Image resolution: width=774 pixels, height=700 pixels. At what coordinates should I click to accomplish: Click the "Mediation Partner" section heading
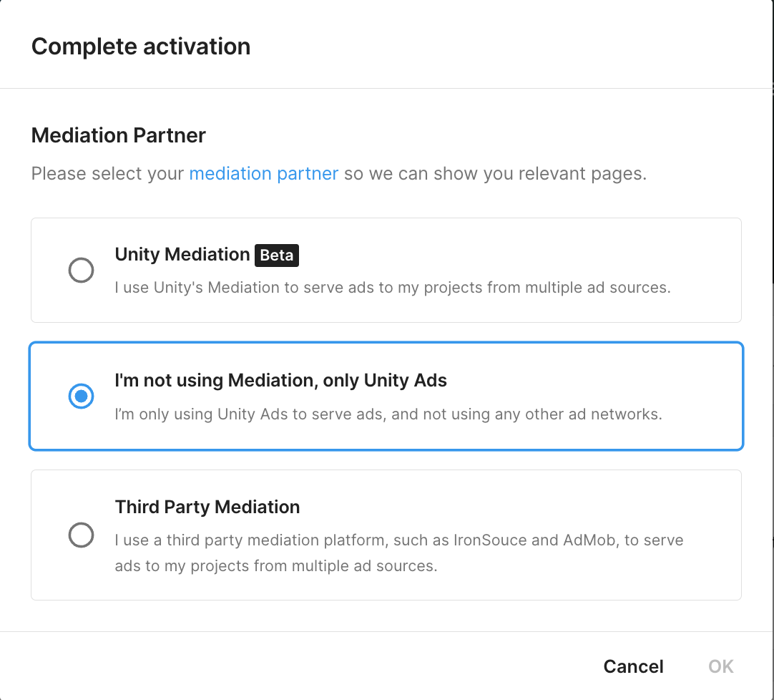pos(119,135)
